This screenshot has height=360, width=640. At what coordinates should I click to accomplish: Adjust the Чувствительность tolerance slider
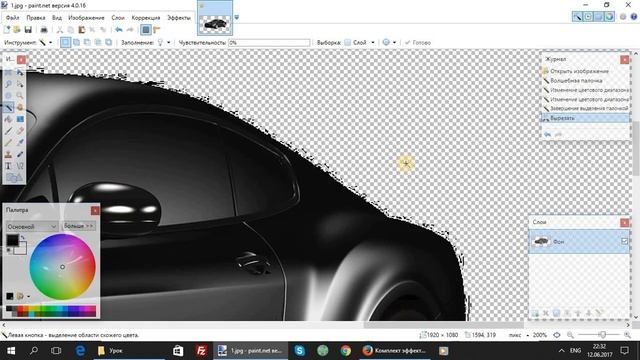(269, 42)
